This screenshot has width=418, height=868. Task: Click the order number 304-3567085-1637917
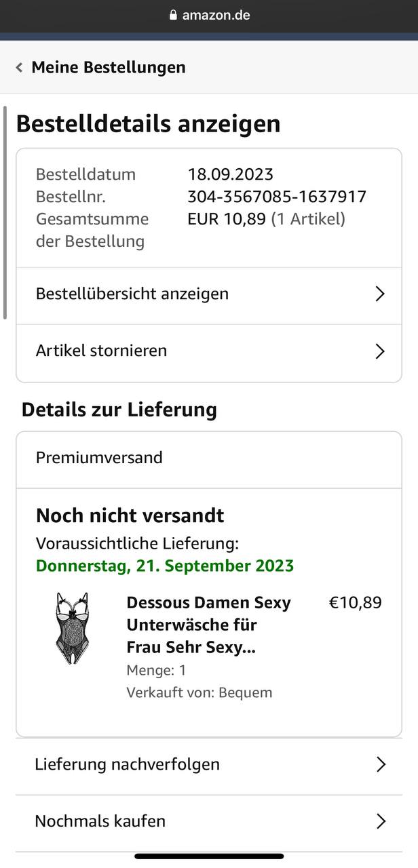(277, 197)
